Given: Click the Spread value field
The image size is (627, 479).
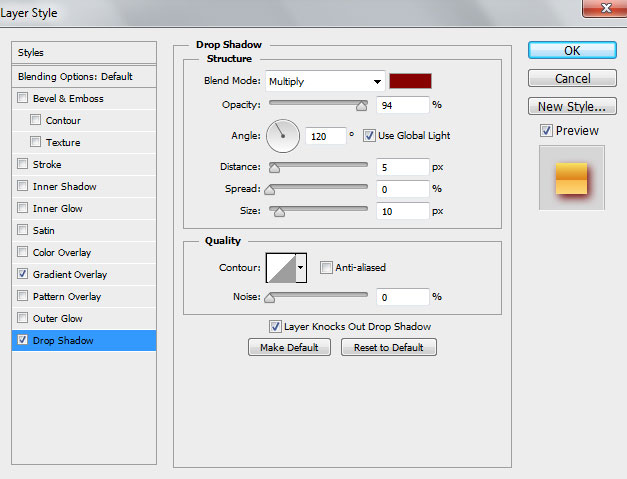Looking at the screenshot, I should 403,189.
